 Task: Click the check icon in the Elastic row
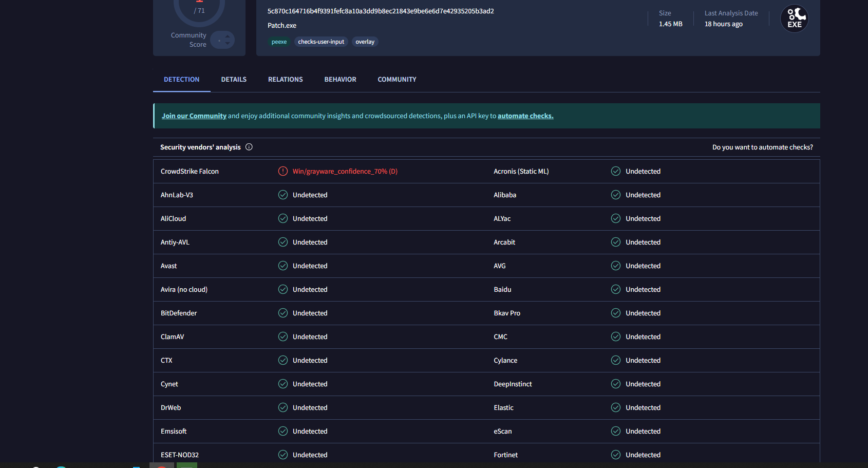click(x=616, y=407)
